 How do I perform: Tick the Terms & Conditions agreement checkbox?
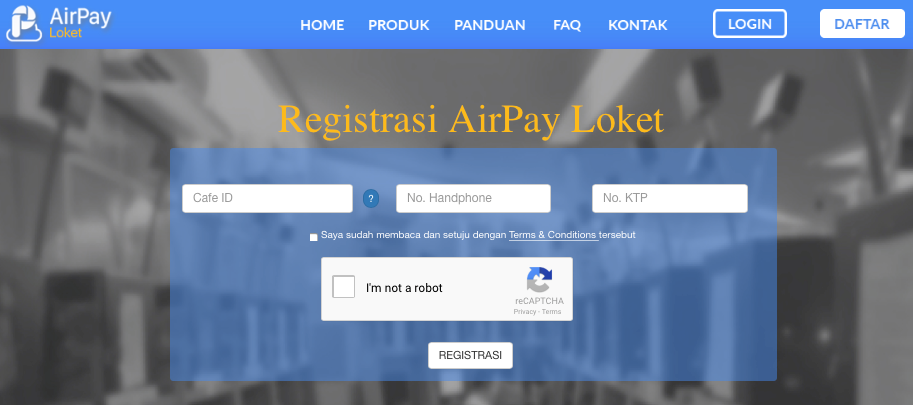[x=314, y=237]
